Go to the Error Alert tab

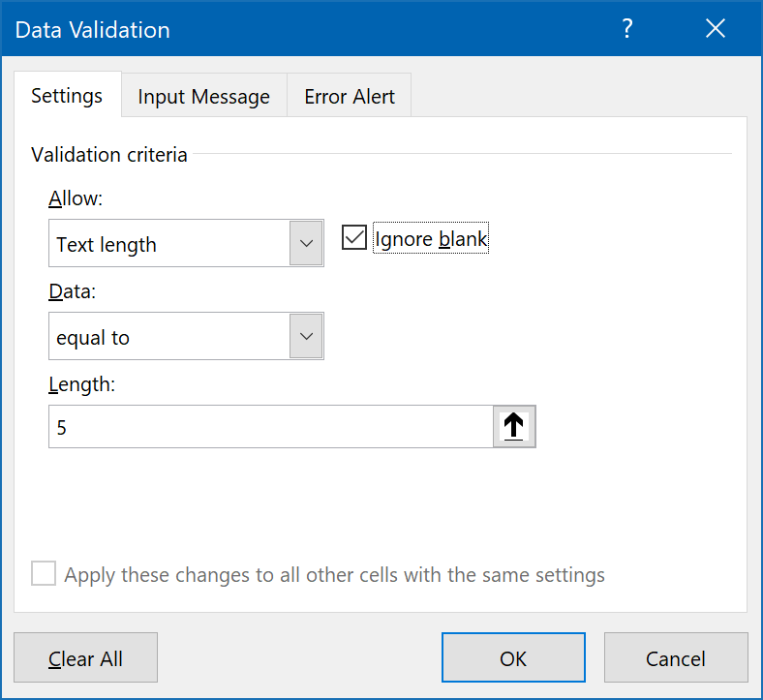(350, 96)
